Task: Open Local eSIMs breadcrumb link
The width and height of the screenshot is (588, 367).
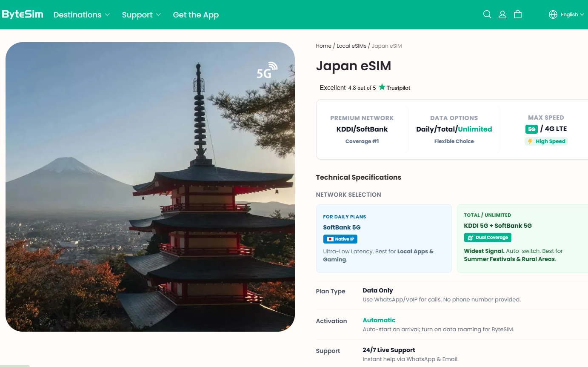Action: pos(351,46)
